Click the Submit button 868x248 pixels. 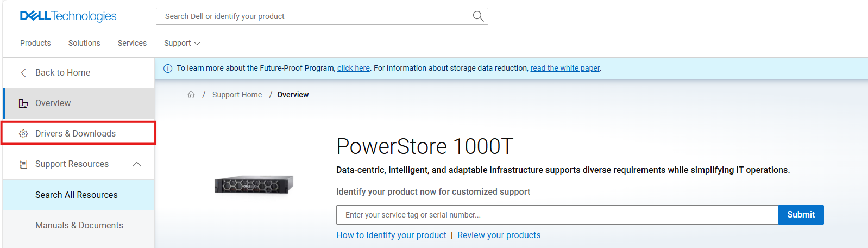[801, 215]
